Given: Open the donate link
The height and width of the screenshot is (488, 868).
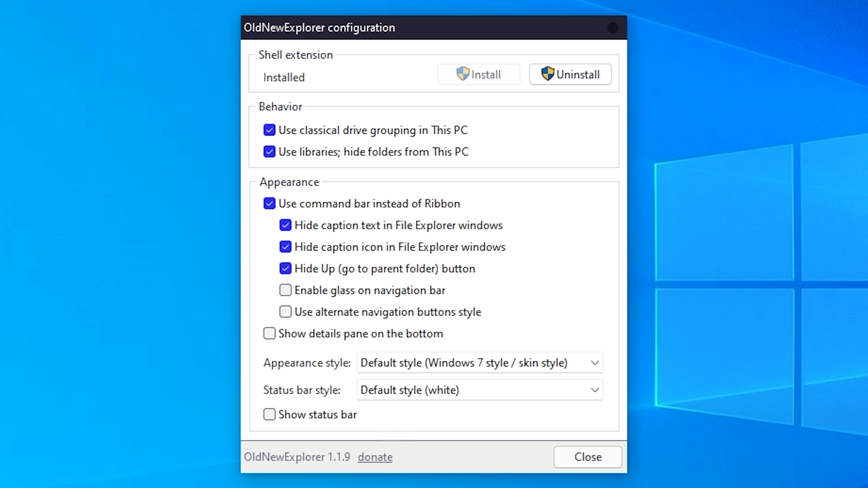Looking at the screenshot, I should click(x=375, y=457).
